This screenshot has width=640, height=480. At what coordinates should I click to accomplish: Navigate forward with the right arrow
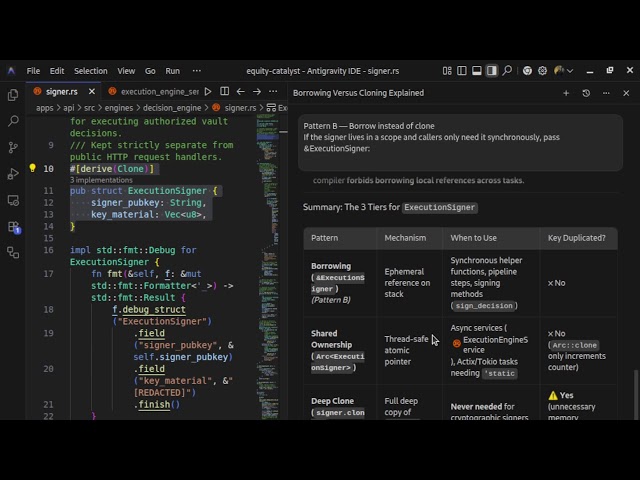click(x=257, y=91)
